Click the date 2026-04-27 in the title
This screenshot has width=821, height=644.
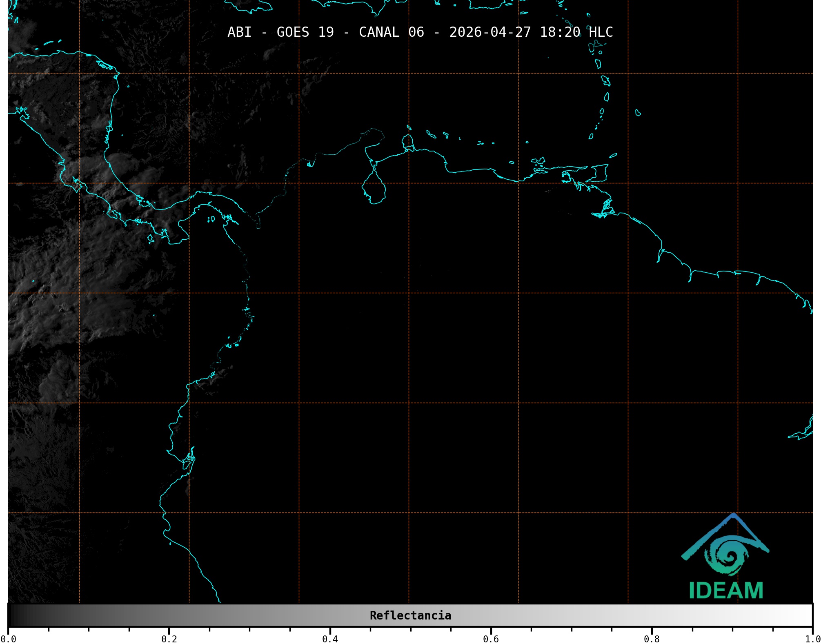point(490,32)
